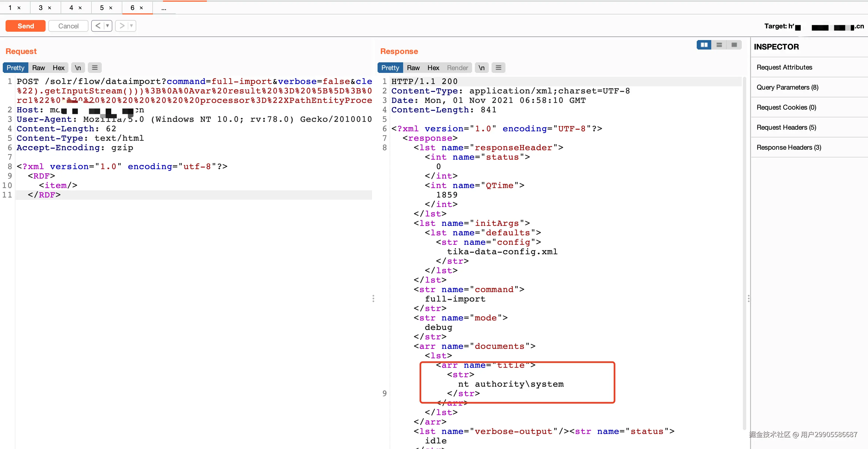Open Response hamburger options menu icon

498,68
